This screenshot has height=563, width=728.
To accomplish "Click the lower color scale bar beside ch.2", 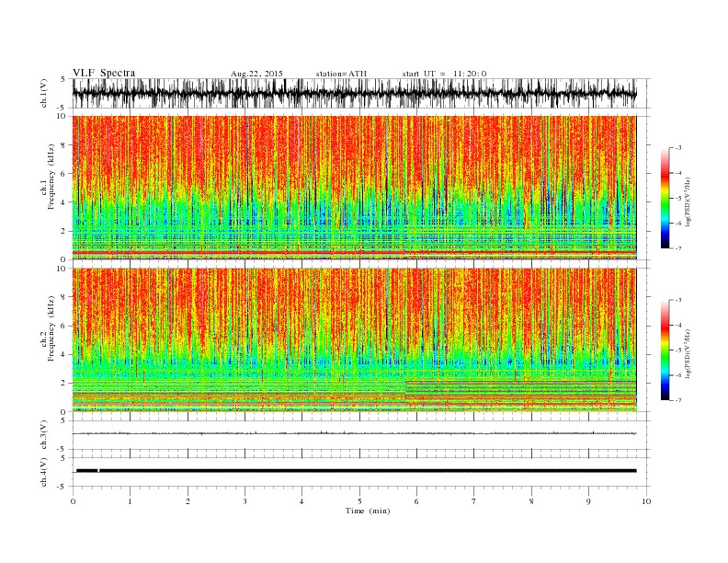I will [665, 350].
